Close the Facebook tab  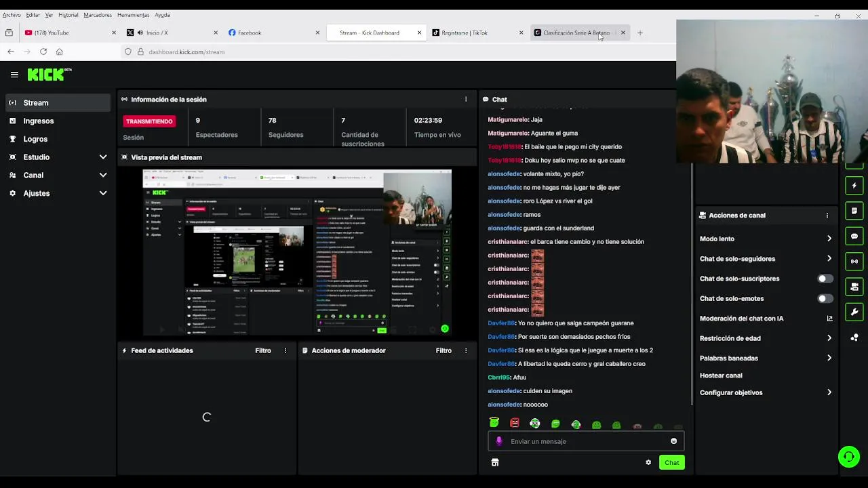[317, 33]
